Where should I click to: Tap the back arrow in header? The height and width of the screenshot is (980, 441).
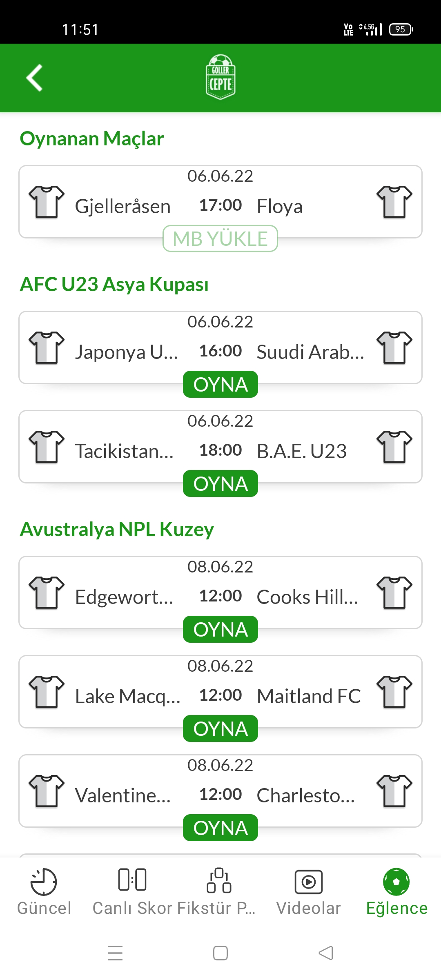pos(35,78)
